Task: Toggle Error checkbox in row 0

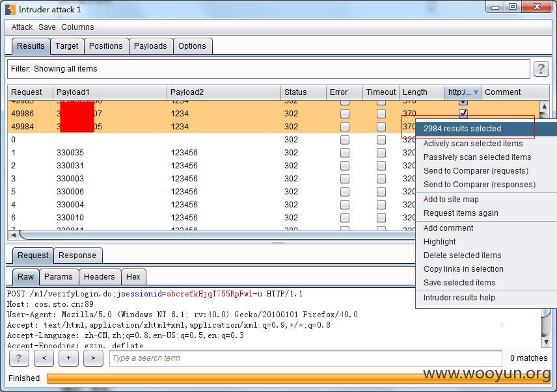Action: 345,140
